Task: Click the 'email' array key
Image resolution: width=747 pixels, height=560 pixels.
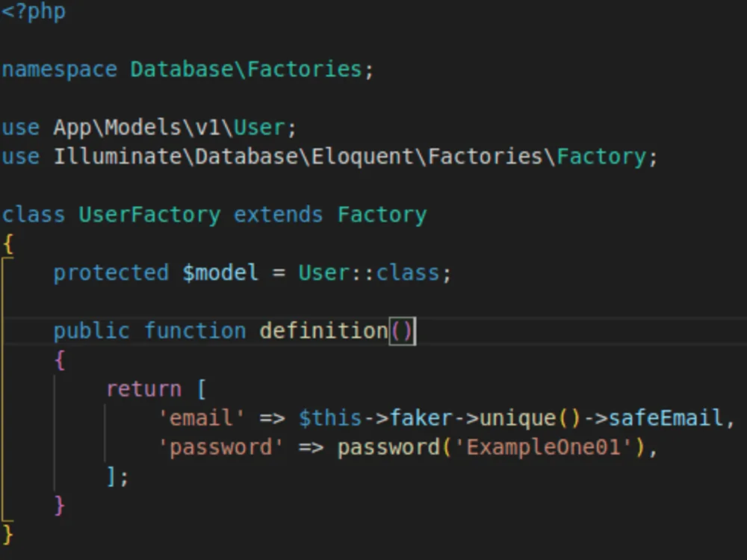Action: (201, 418)
